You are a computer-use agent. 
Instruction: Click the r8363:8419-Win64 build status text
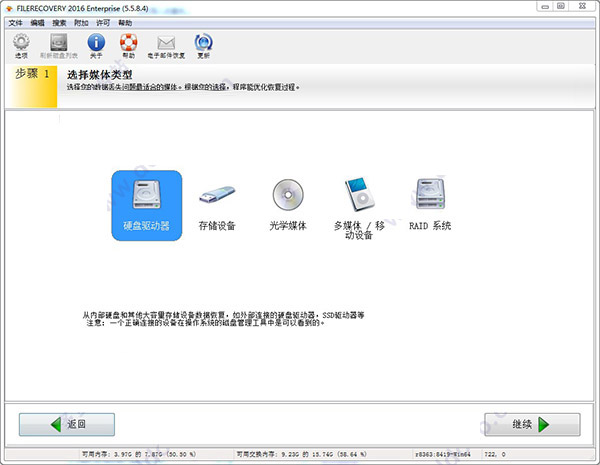click(443, 454)
